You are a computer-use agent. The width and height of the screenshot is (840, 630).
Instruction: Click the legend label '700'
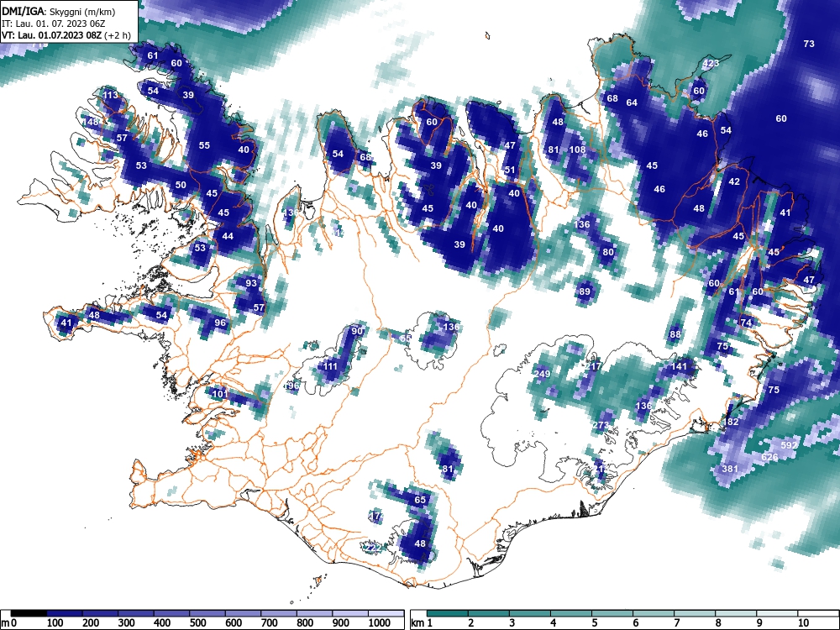[269, 622]
